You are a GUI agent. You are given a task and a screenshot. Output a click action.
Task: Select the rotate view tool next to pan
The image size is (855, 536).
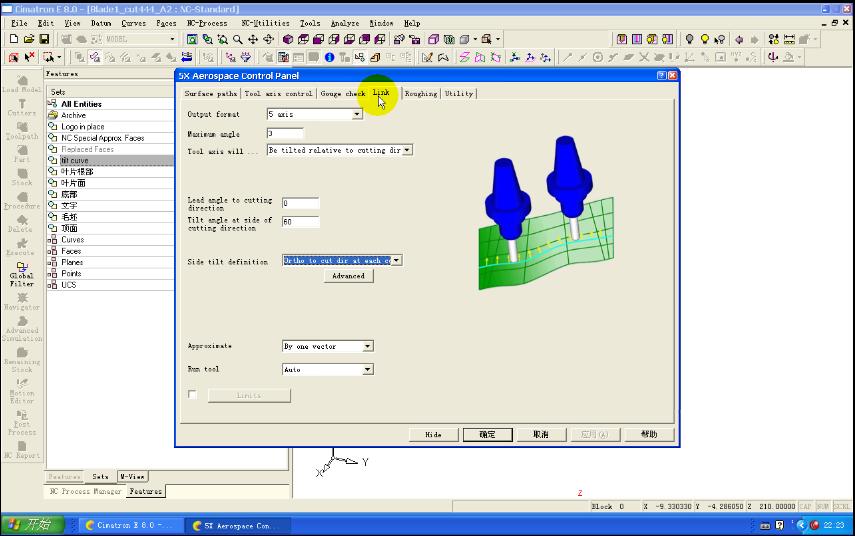point(268,39)
